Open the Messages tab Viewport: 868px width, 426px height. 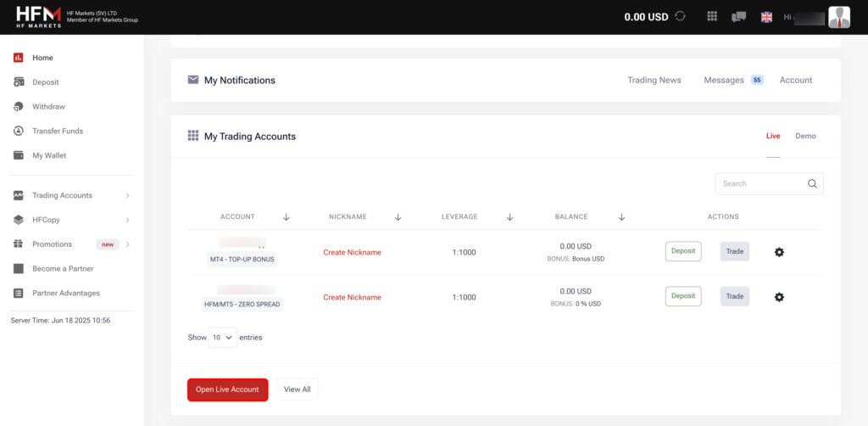(x=724, y=81)
